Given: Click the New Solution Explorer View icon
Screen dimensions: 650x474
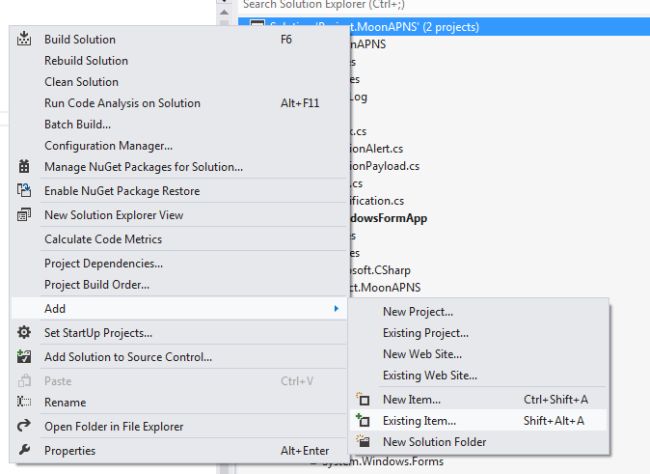Looking at the screenshot, I should (24, 215).
